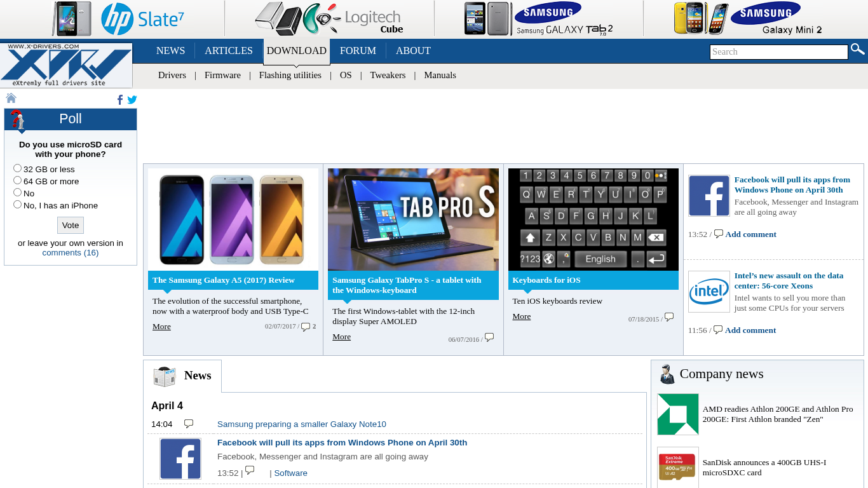Image resolution: width=868 pixels, height=488 pixels.
Task: Click More under the Galaxy A5 review
Action: coord(161,327)
